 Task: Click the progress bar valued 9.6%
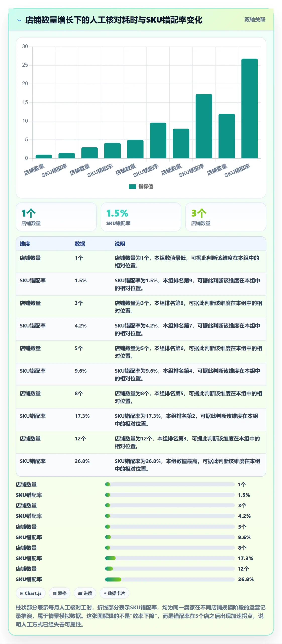(170, 537)
